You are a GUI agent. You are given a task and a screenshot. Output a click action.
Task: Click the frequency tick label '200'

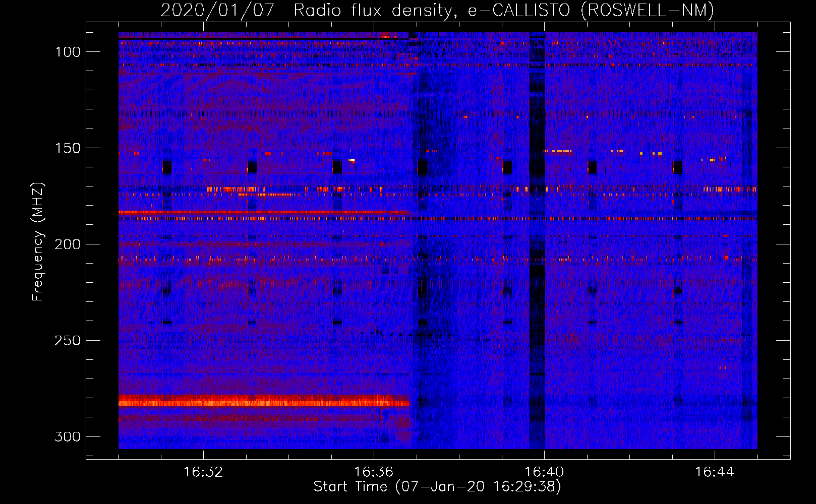68,244
